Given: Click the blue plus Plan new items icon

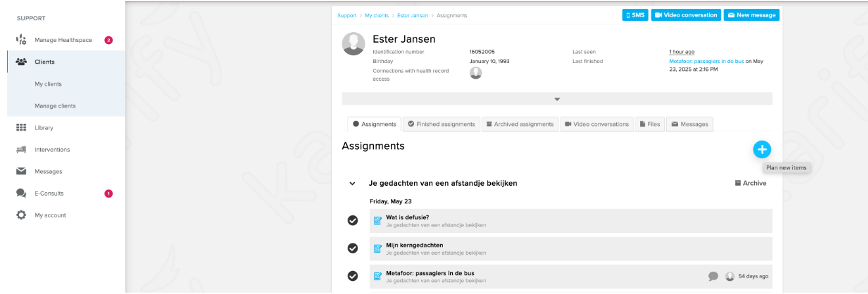Looking at the screenshot, I should coord(762,150).
